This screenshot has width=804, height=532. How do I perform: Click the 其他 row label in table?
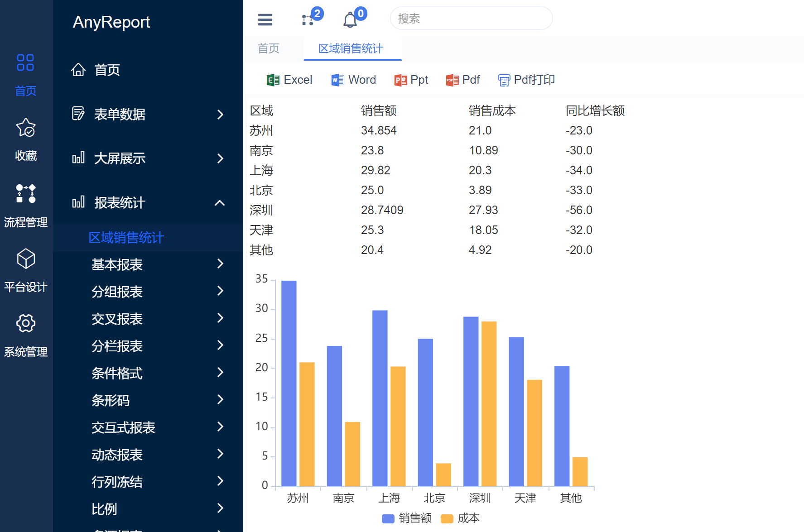tap(261, 250)
